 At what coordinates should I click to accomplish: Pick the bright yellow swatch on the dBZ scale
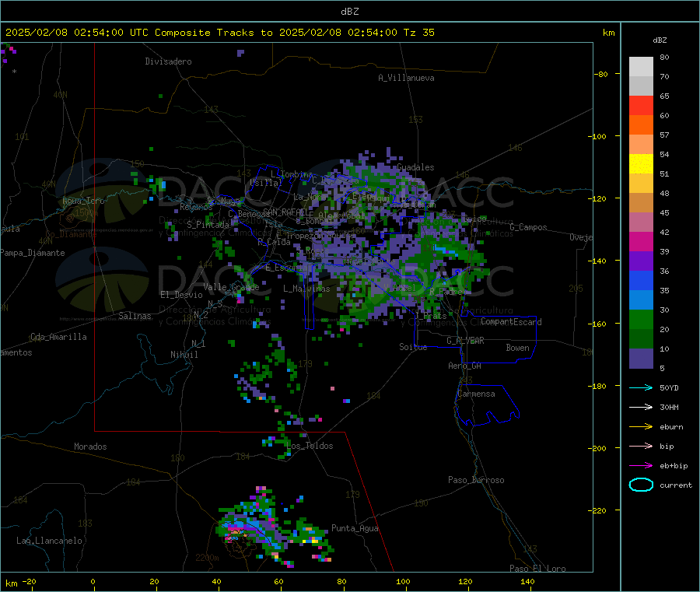[x=641, y=164]
